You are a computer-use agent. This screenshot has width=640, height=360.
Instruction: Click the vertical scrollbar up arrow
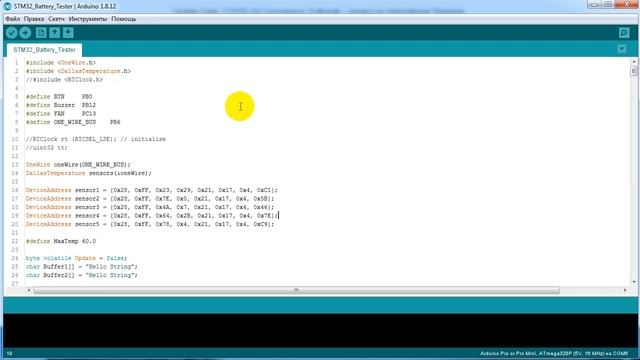[633, 61]
